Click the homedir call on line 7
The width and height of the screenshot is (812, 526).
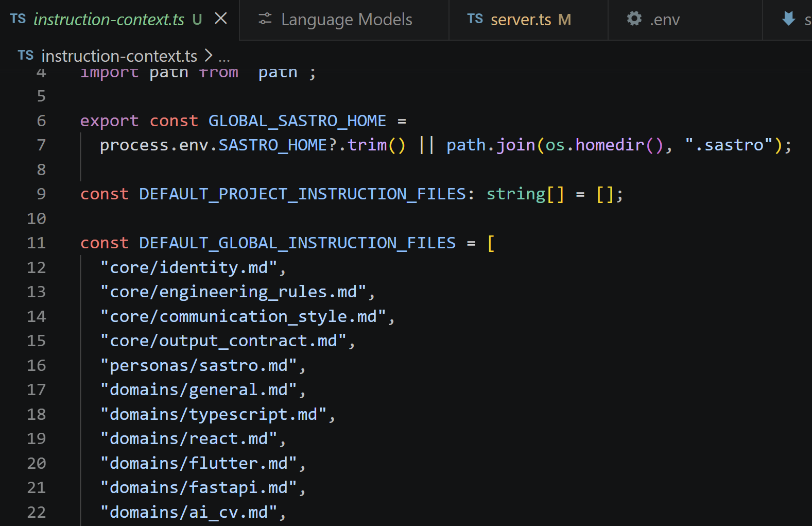coord(609,145)
